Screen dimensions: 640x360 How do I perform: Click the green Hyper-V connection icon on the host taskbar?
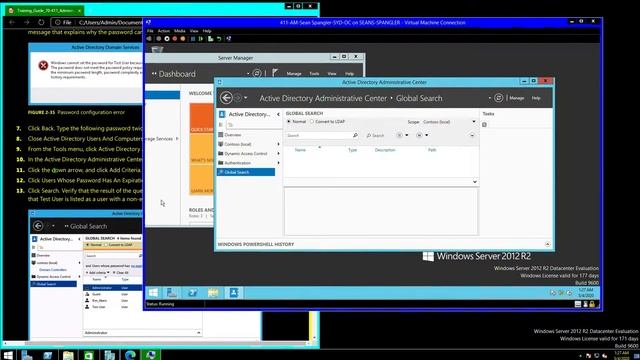(x=151, y=355)
